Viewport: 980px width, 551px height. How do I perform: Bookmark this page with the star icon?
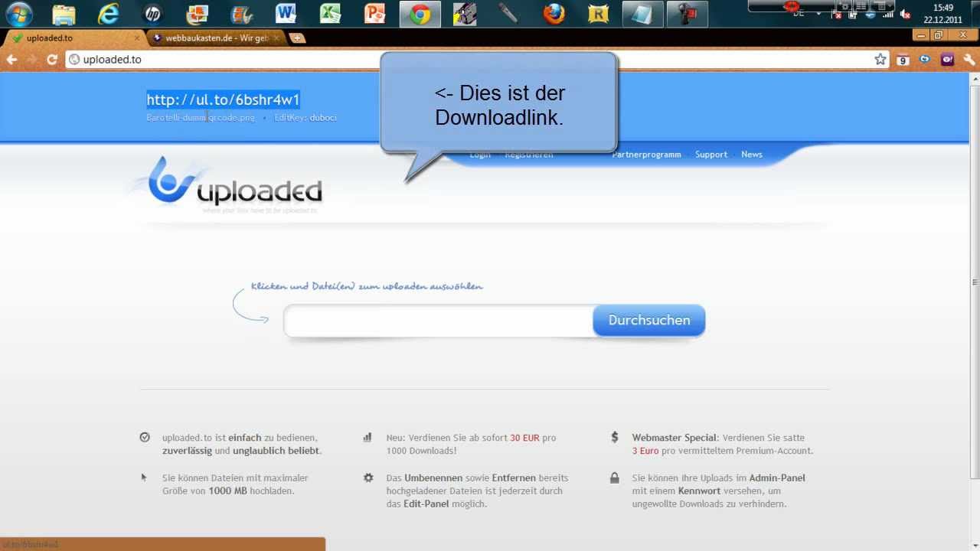pos(880,59)
